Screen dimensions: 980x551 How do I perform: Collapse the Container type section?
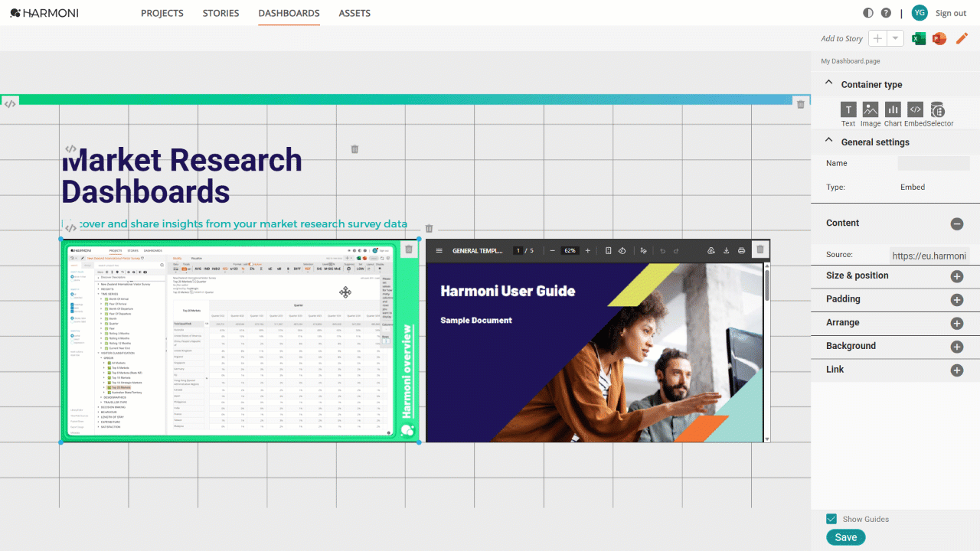point(828,83)
